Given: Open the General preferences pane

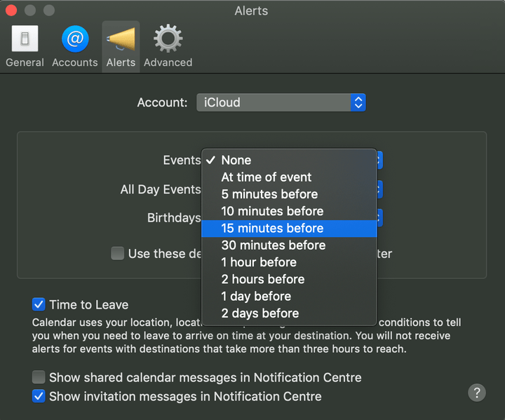Looking at the screenshot, I should [x=25, y=46].
